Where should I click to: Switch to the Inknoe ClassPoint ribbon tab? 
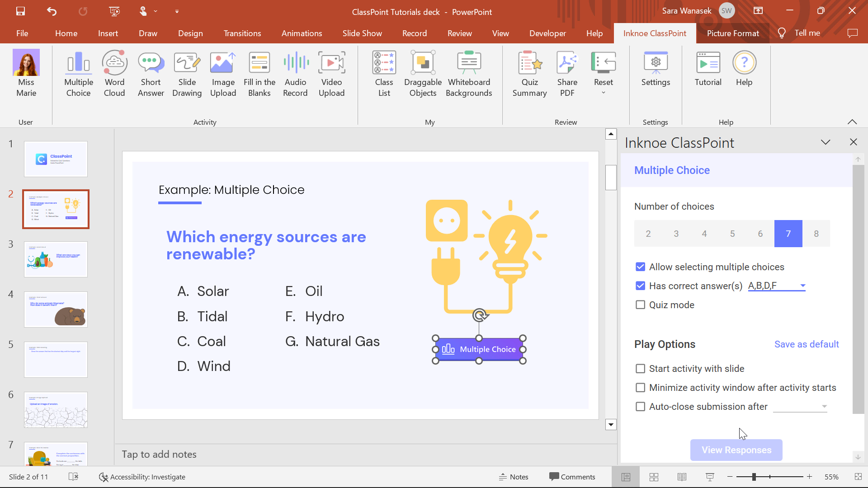click(x=655, y=33)
